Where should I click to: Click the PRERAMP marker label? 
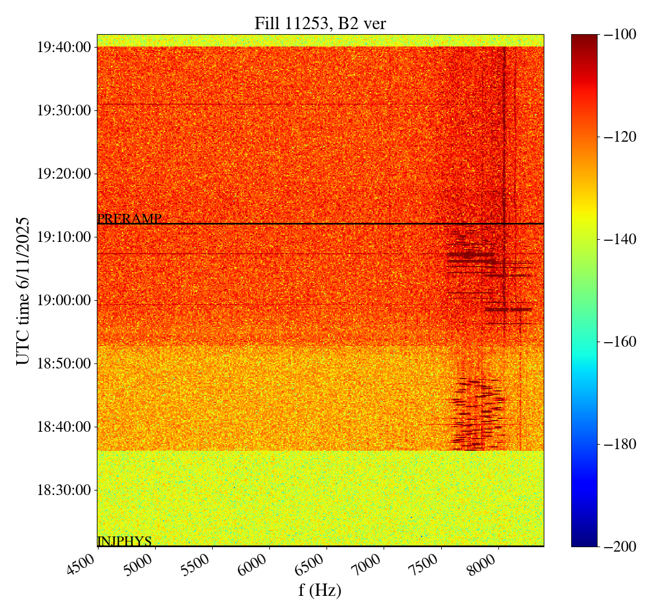(x=129, y=219)
